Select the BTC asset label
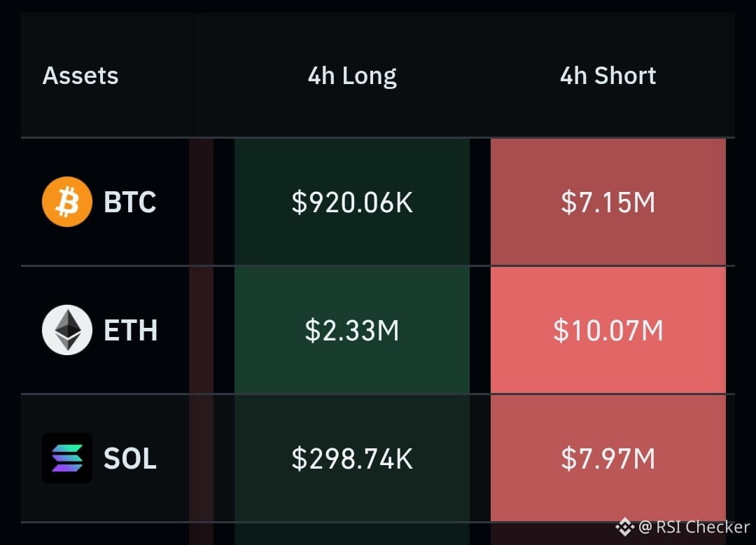The image size is (756, 545). (130, 202)
